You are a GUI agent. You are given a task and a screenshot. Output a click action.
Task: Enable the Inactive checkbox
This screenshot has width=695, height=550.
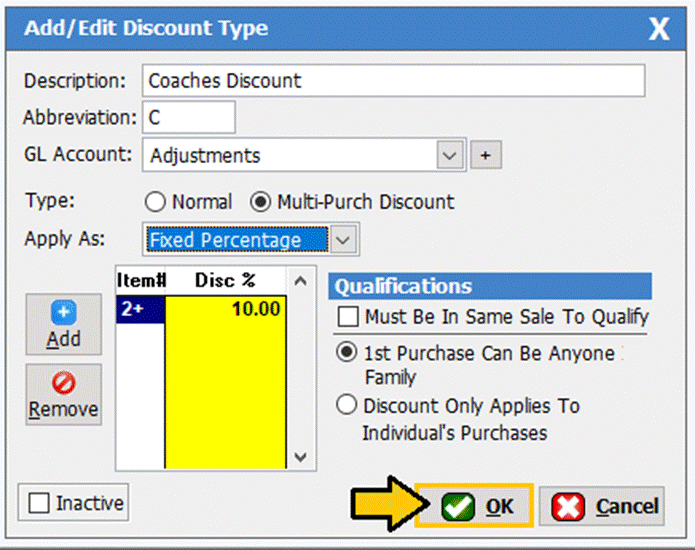(40, 503)
